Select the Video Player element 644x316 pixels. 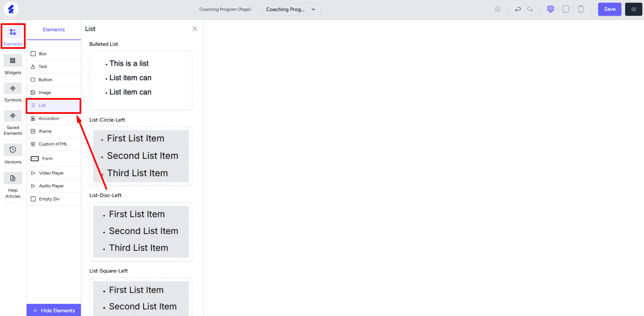point(54,173)
